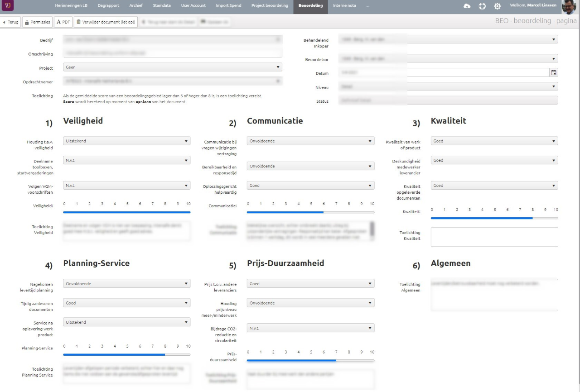This screenshot has height=392, width=580.
Task: Expand the Opdrachtnemer dropdown
Action: 172,81
